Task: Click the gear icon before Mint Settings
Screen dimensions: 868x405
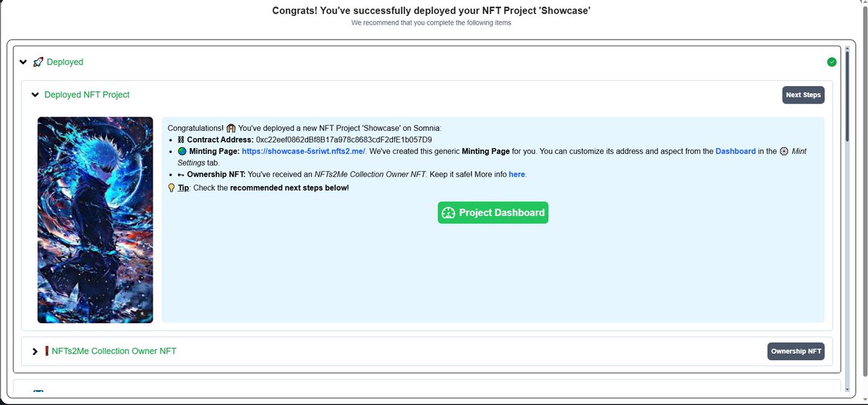Action: (784, 151)
